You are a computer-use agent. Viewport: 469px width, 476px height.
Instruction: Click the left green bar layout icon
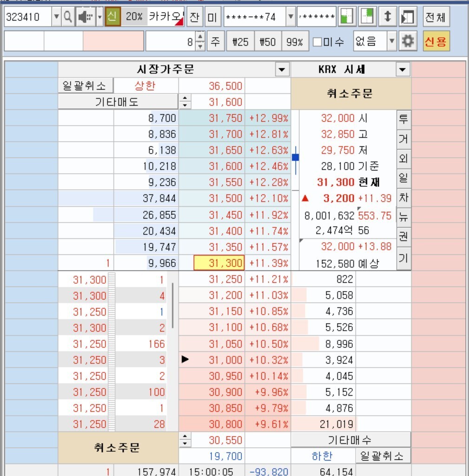tap(347, 16)
